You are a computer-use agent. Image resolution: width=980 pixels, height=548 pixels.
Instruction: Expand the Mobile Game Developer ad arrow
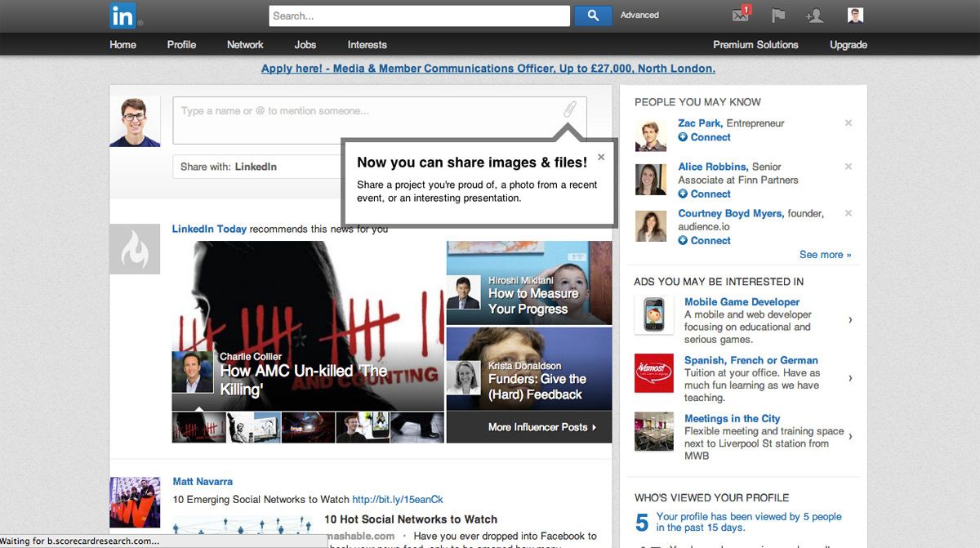(850, 320)
